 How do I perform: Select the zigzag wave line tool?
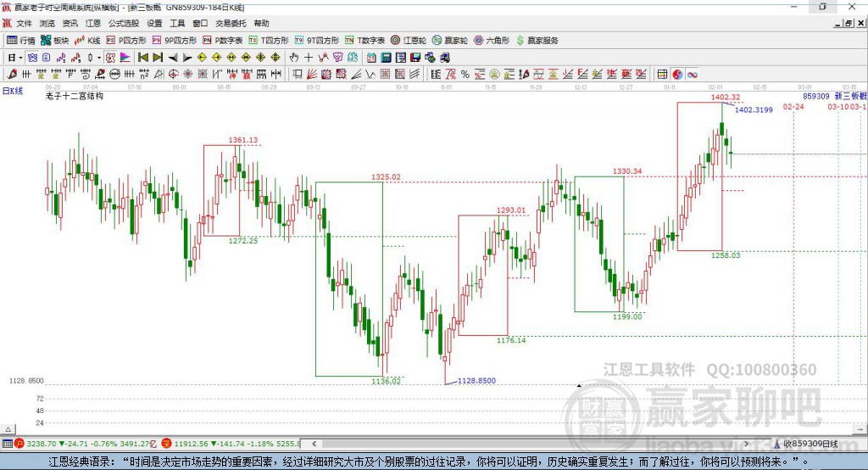click(x=370, y=75)
